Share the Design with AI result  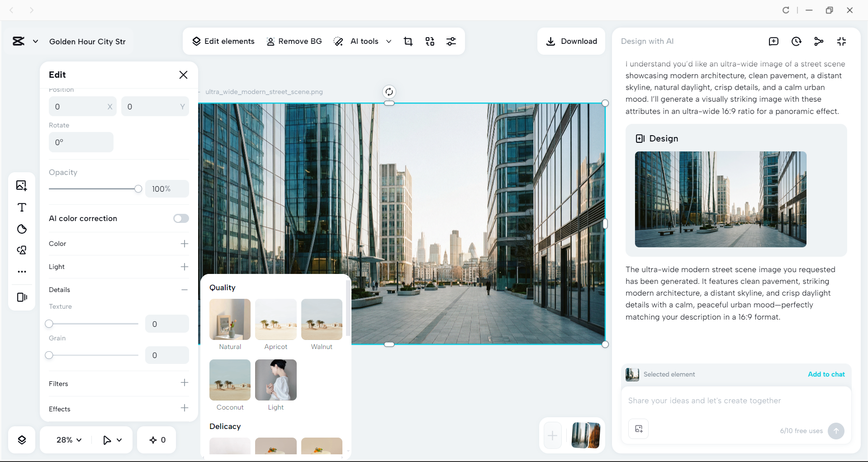coord(819,41)
